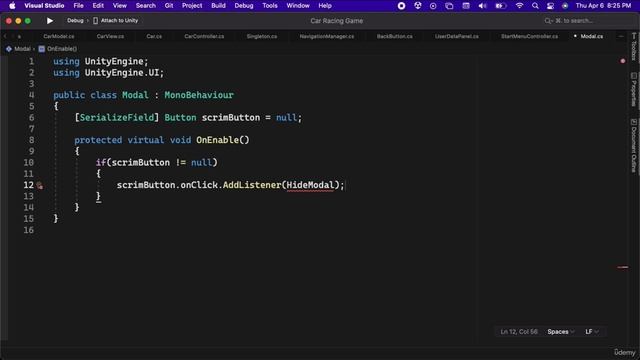This screenshot has width=640, height=360.
Task: Open the Spaces indentation dropdown
Action: coord(561,332)
